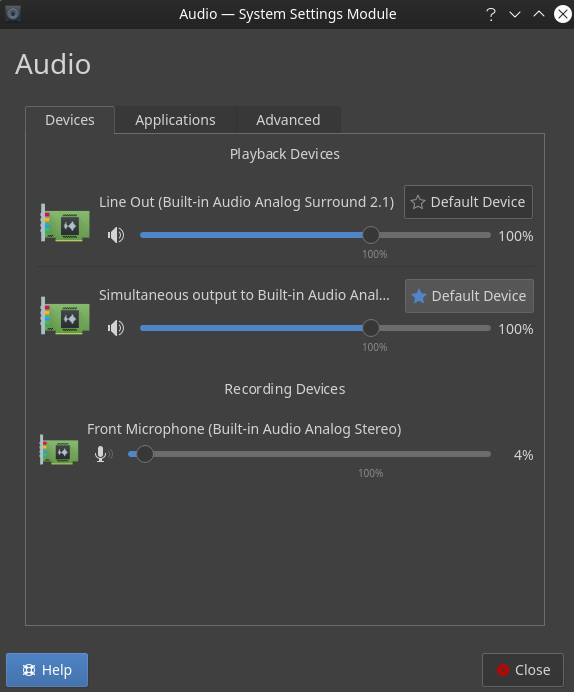Switch to the Applications tab

175,120
